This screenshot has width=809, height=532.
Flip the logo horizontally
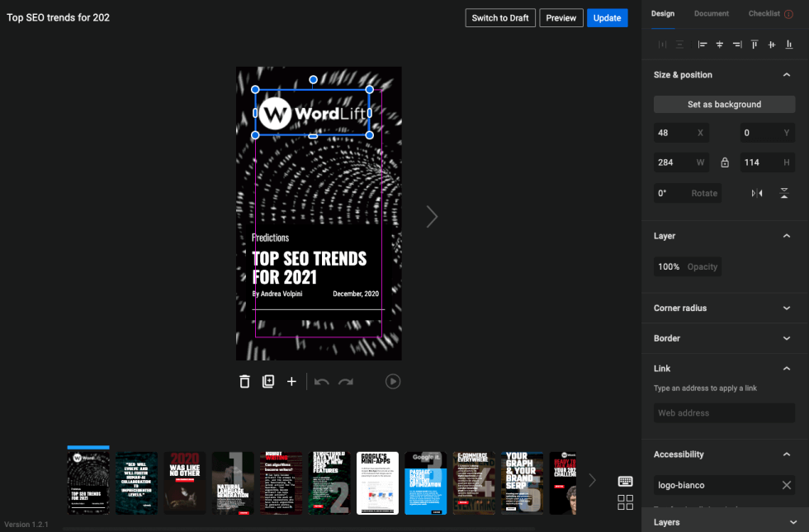757,193
